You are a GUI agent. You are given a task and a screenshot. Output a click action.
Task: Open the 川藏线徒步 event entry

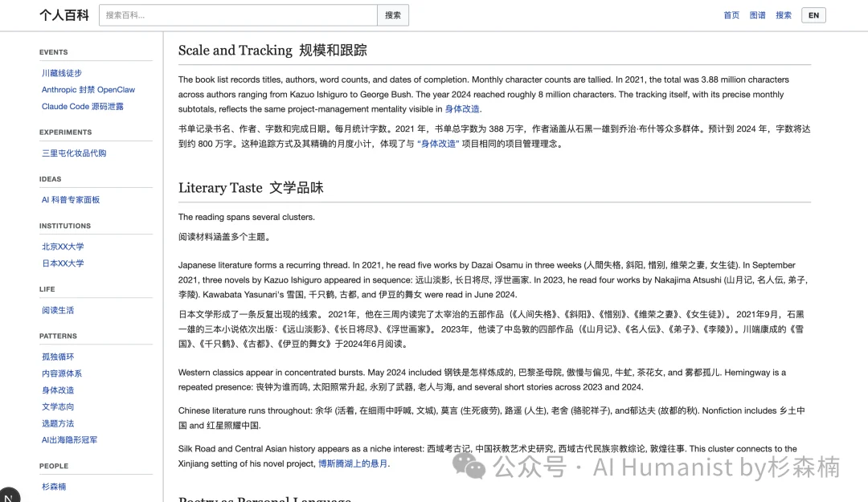point(61,72)
